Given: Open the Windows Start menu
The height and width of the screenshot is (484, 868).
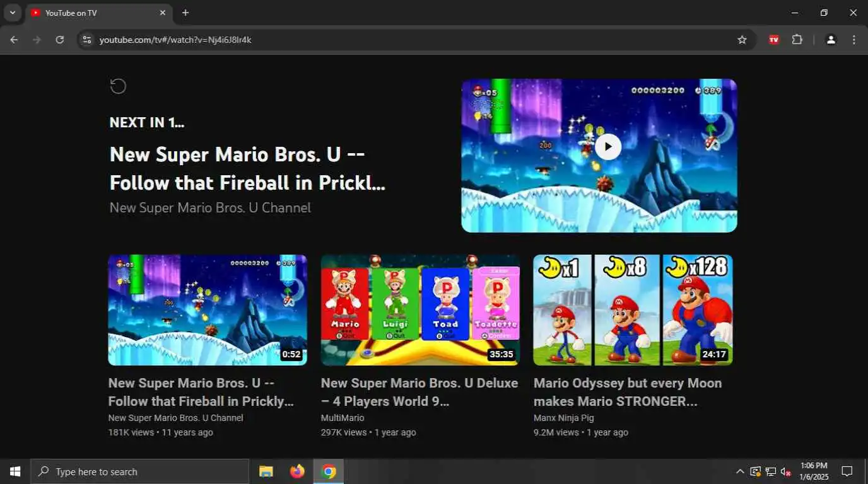Looking at the screenshot, I should coord(15,471).
